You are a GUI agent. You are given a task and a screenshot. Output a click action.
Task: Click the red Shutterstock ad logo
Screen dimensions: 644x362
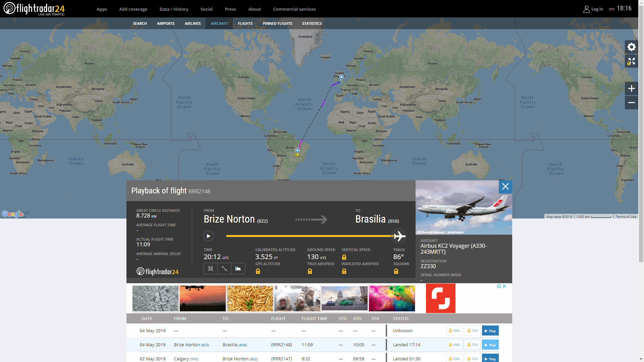click(440, 298)
